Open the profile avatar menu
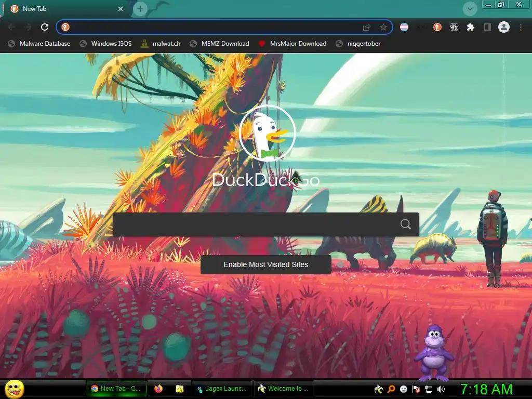This screenshot has height=399, width=532. [x=503, y=27]
